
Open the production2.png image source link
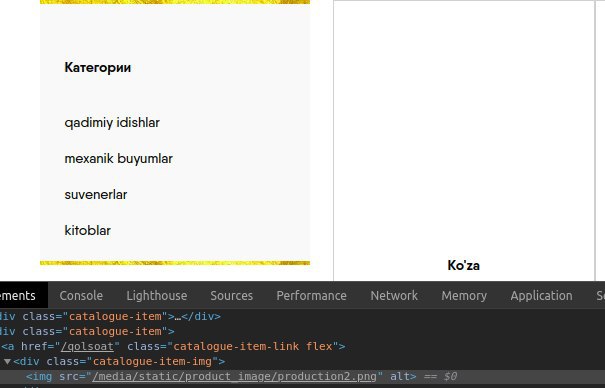(234, 376)
